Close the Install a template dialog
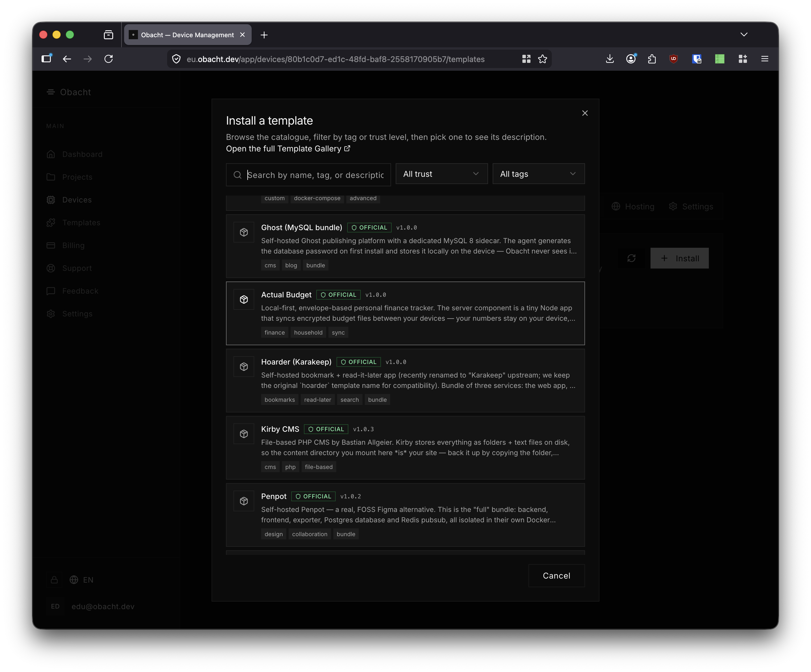 [585, 113]
